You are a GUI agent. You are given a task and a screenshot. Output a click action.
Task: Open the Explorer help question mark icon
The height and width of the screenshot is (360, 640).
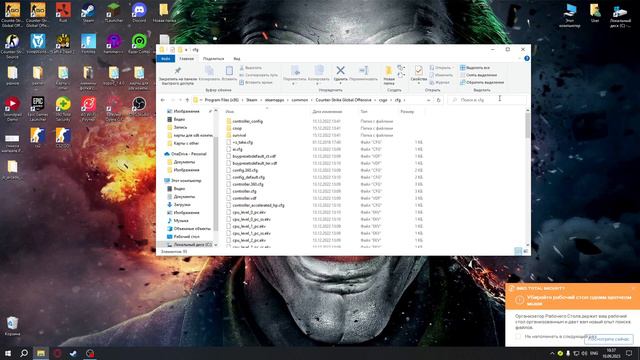527,58
